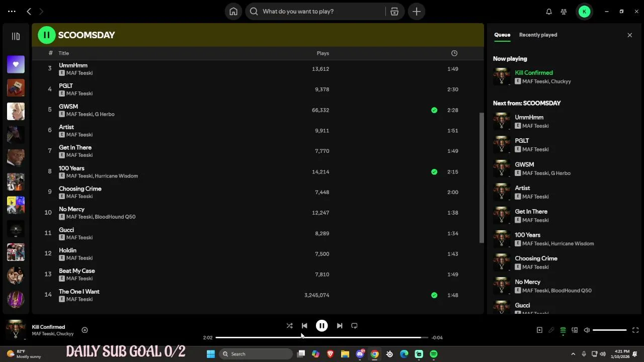
Task: Pause playback in the bottom bar
Action: coord(321,326)
